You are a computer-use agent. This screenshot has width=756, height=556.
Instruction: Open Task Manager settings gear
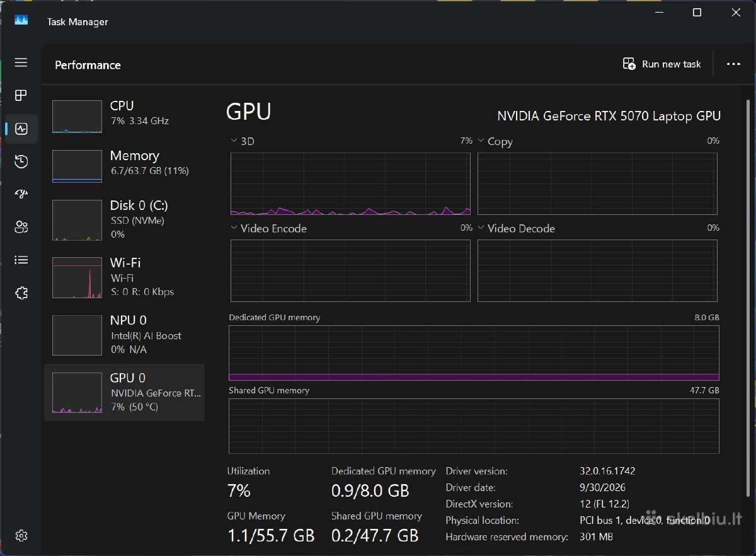coord(21,536)
